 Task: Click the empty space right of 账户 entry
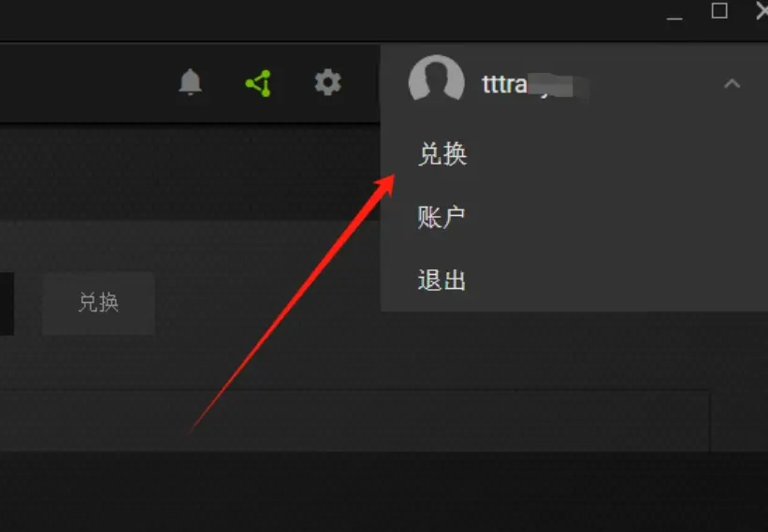click(x=612, y=217)
